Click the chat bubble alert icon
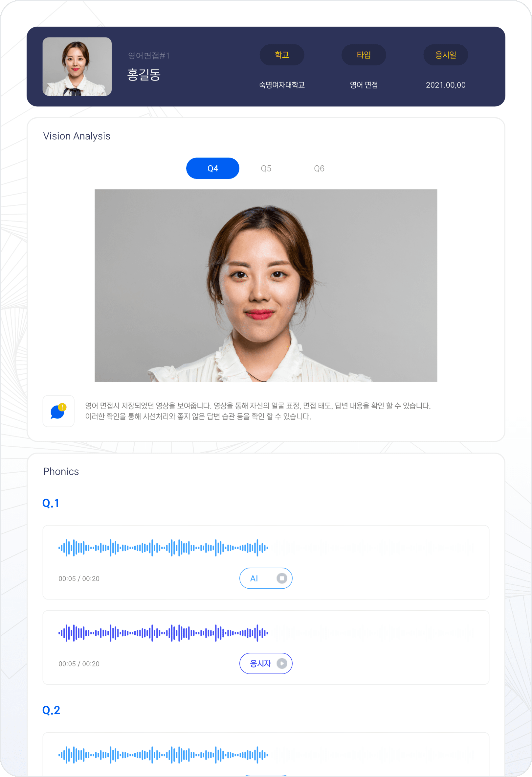This screenshot has width=532, height=777. pos(58,411)
